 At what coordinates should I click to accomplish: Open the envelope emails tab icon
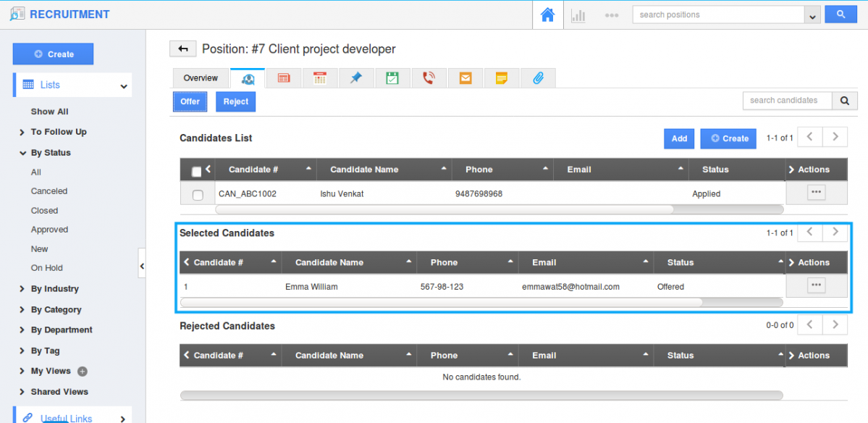tap(465, 78)
